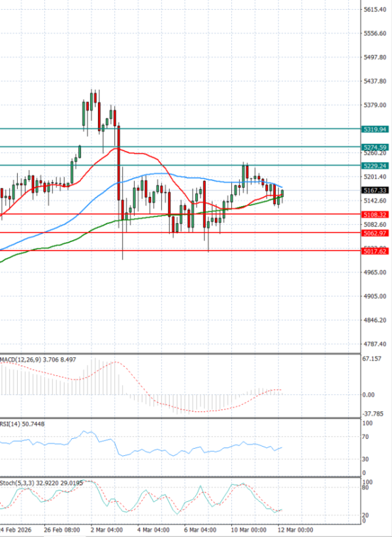
Task: Click the 5615.40 value on price axis
Action: 374,10
